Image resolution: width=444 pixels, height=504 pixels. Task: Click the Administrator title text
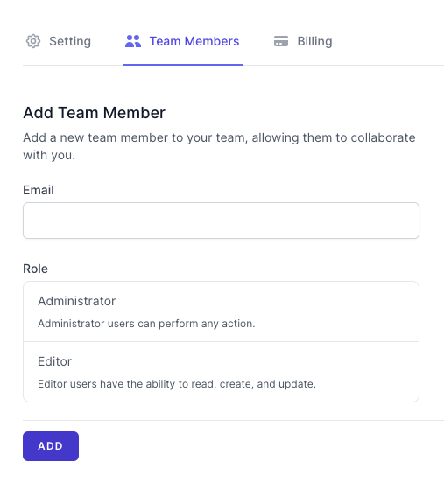pyautogui.click(x=76, y=301)
